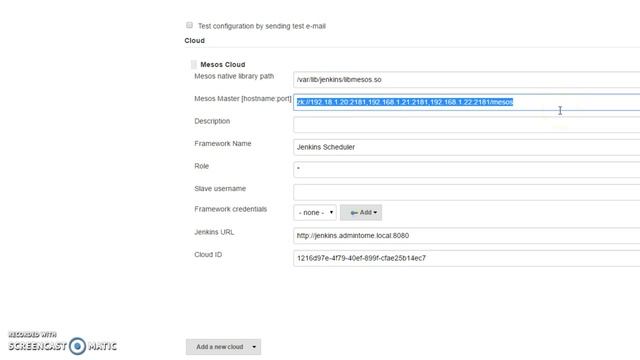Click the Mesos Cloud drag handle
Screen dimensions: 640x360
click(193, 64)
